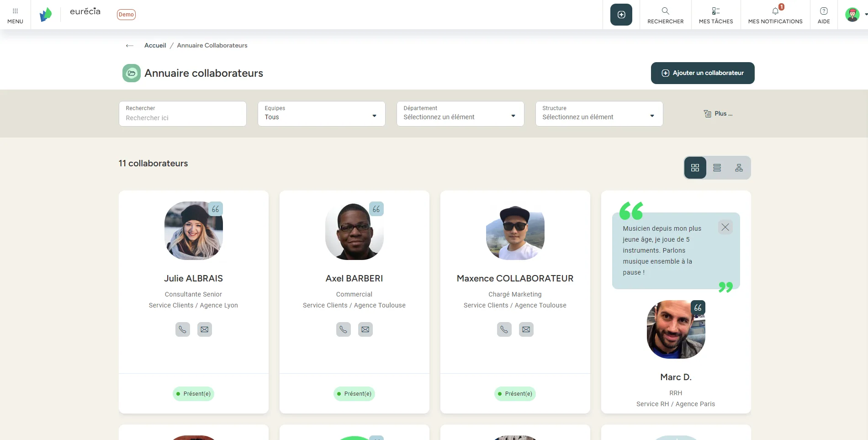
Task: Call Julie ALBRAIS via phone icon
Action: [x=183, y=329]
